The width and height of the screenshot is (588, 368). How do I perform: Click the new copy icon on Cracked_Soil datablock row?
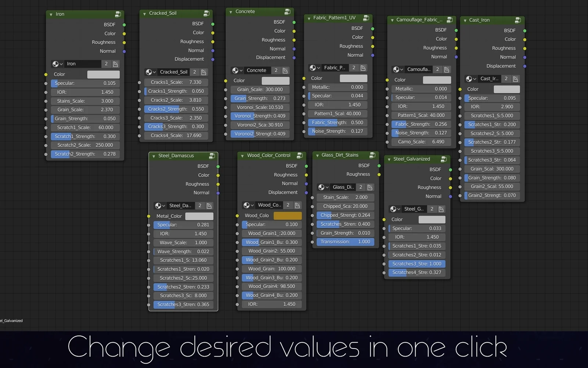[204, 72]
